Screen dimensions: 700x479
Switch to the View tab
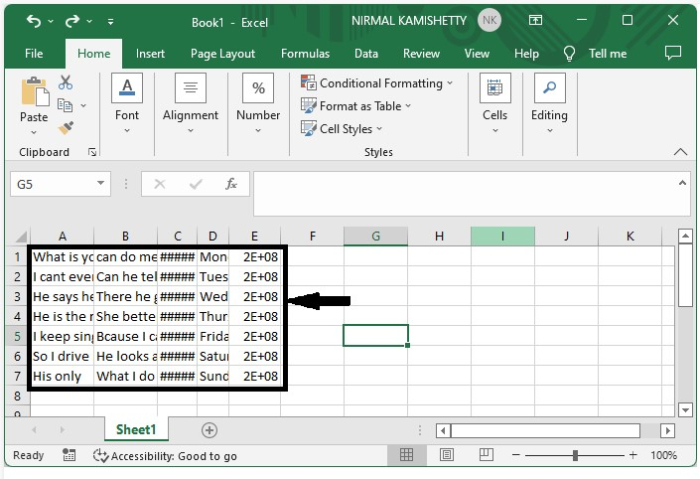coord(477,54)
